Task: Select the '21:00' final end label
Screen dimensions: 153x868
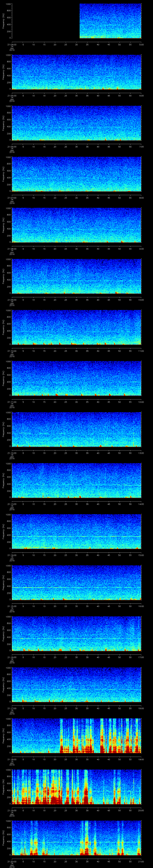Action: pyautogui.click(x=141, y=861)
